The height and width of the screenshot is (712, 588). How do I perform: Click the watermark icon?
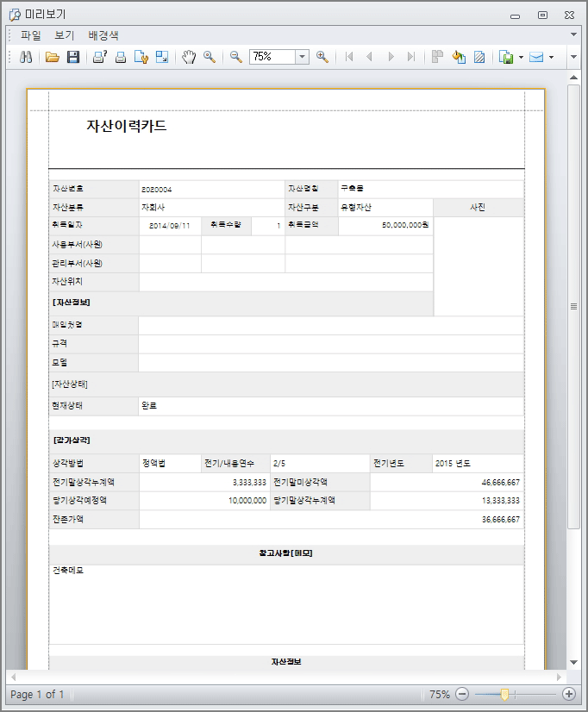point(479,57)
